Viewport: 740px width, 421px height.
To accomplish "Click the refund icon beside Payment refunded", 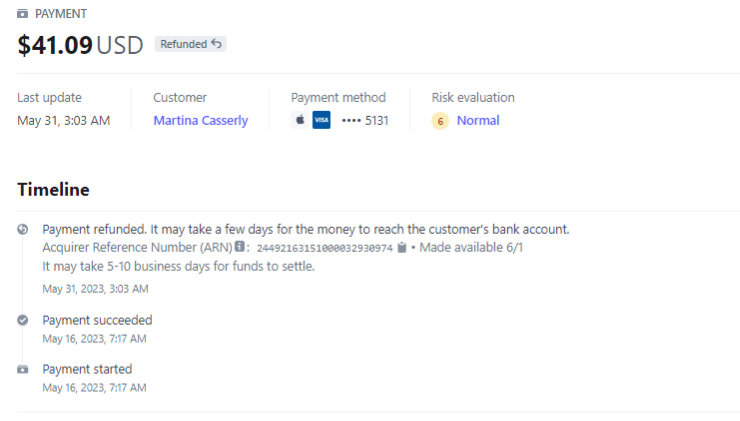I will pos(23,229).
